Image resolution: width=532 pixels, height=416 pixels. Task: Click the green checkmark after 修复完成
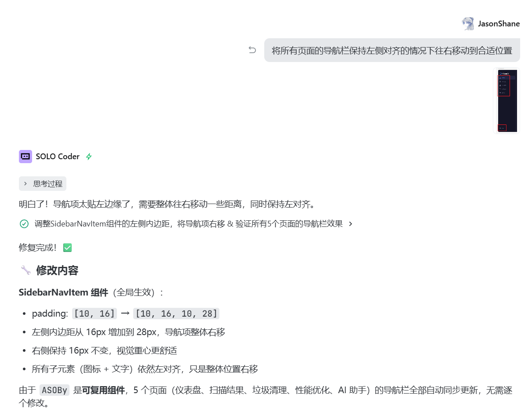pyautogui.click(x=67, y=248)
